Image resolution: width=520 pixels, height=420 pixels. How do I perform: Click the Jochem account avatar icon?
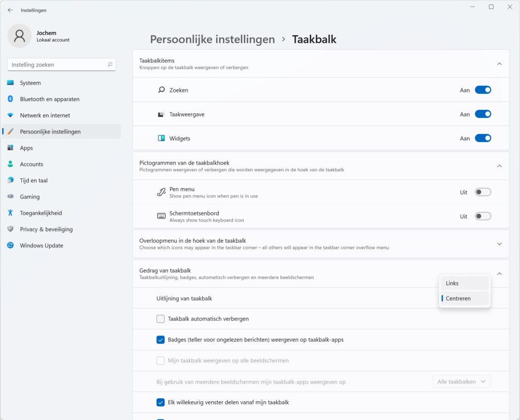click(20, 36)
